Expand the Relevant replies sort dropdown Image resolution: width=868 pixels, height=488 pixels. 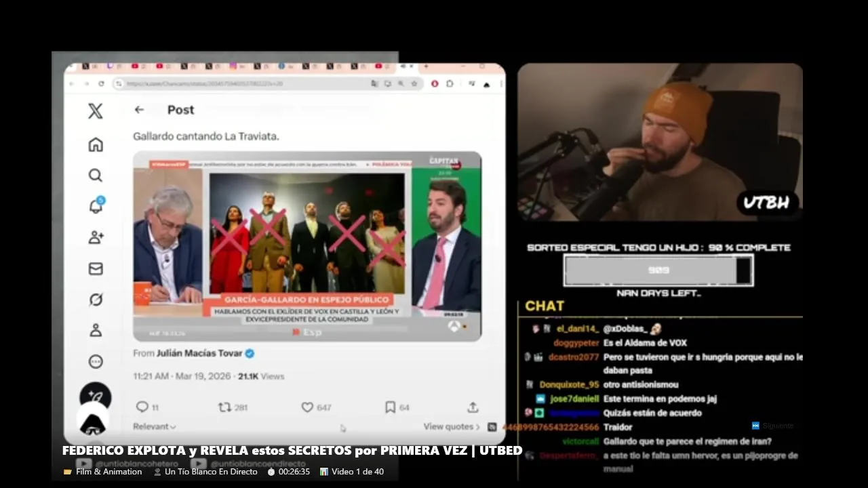click(154, 426)
